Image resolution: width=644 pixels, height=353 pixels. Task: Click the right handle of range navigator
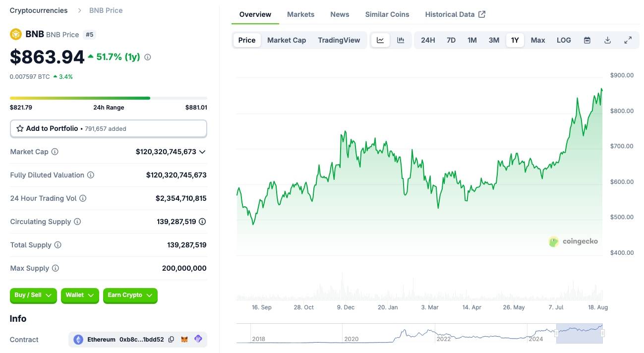pos(603,333)
